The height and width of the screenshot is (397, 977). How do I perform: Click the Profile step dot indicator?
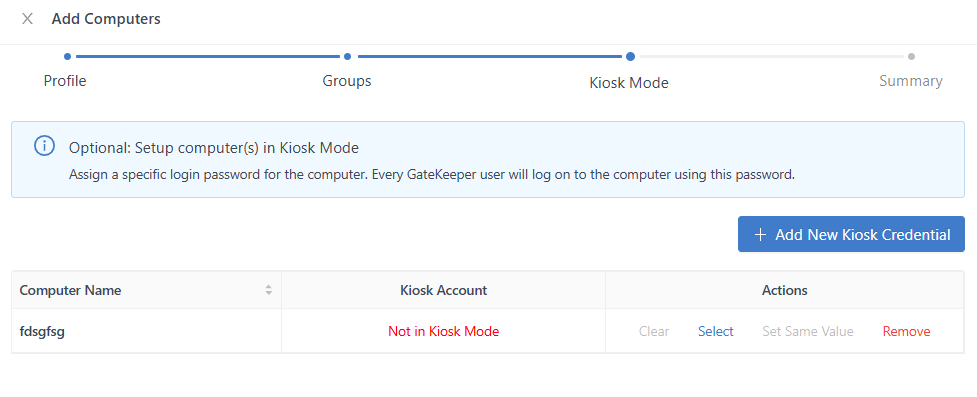[x=67, y=56]
